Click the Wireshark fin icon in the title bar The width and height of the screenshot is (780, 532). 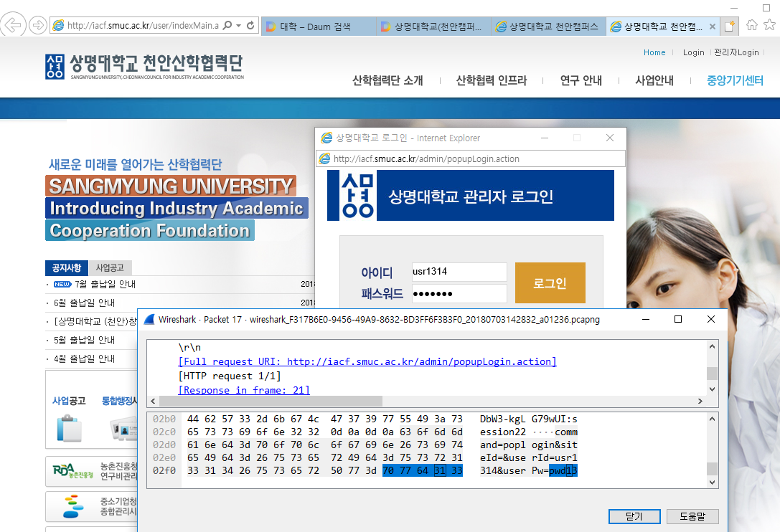tap(149, 319)
